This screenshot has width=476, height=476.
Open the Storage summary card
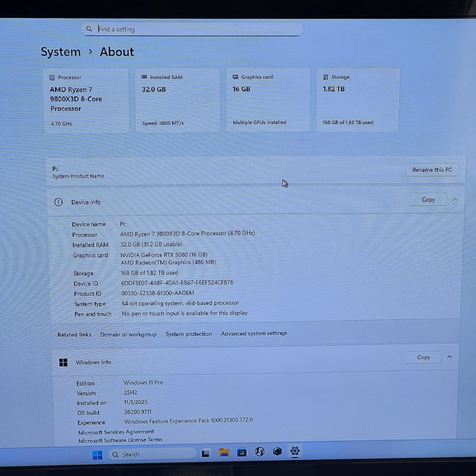(358, 100)
